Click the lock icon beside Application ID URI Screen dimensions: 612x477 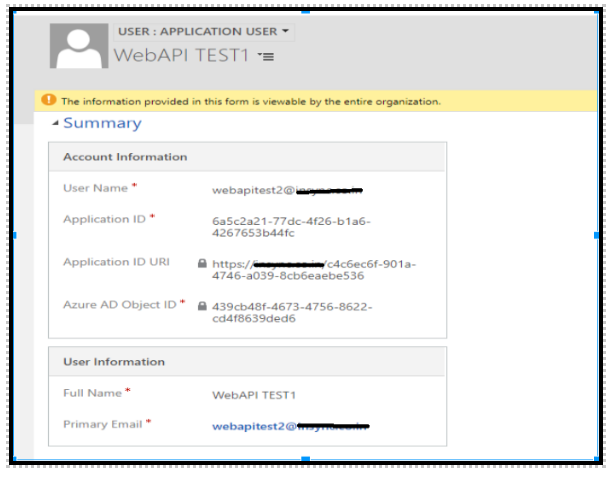pos(202,263)
